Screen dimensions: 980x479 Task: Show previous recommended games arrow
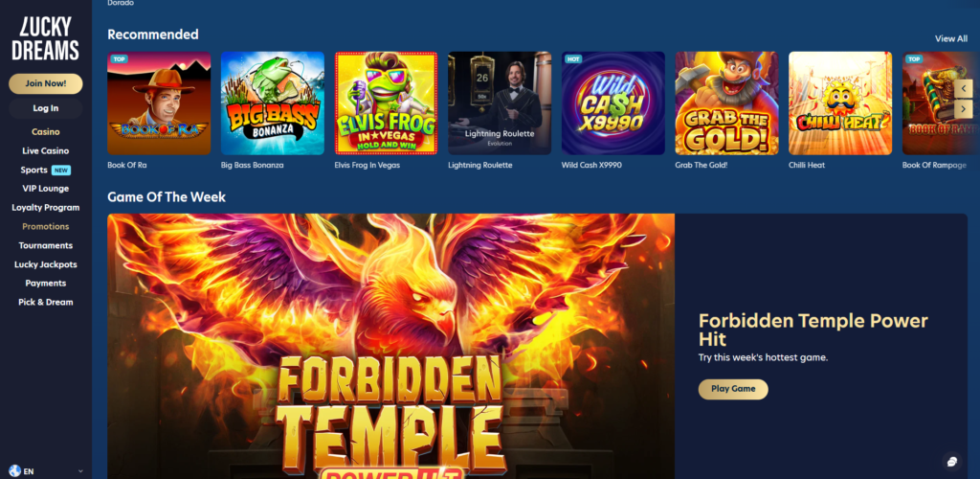point(964,88)
